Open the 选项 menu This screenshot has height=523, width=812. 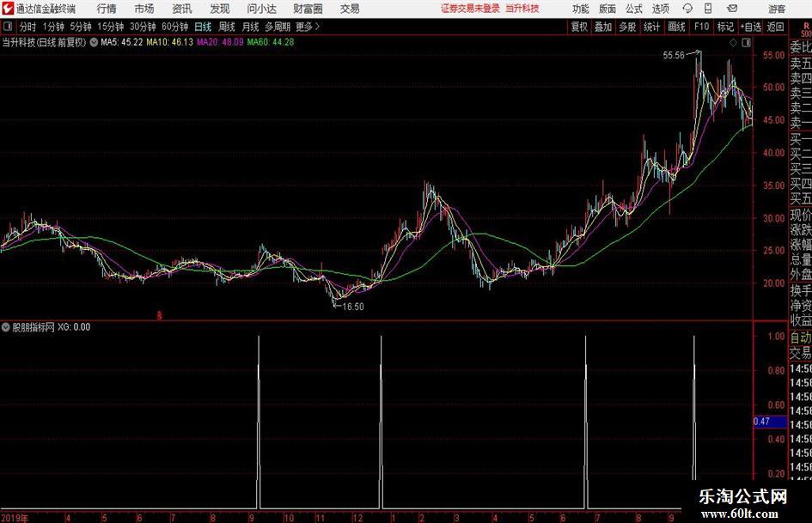pos(660,9)
